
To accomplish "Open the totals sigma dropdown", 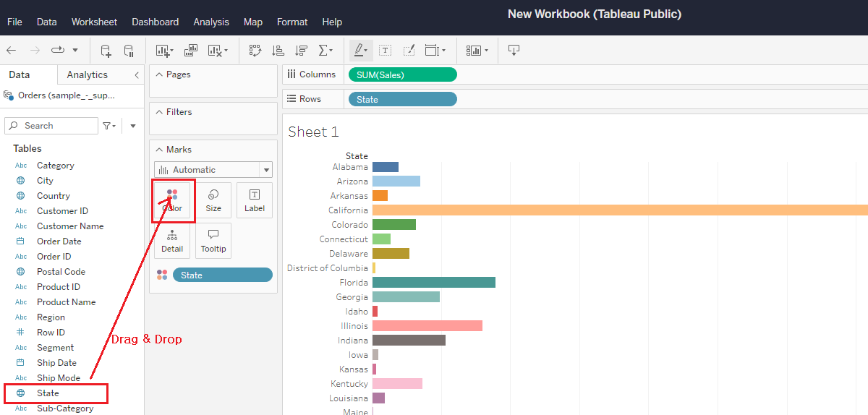I will click(x=325, y=51).
